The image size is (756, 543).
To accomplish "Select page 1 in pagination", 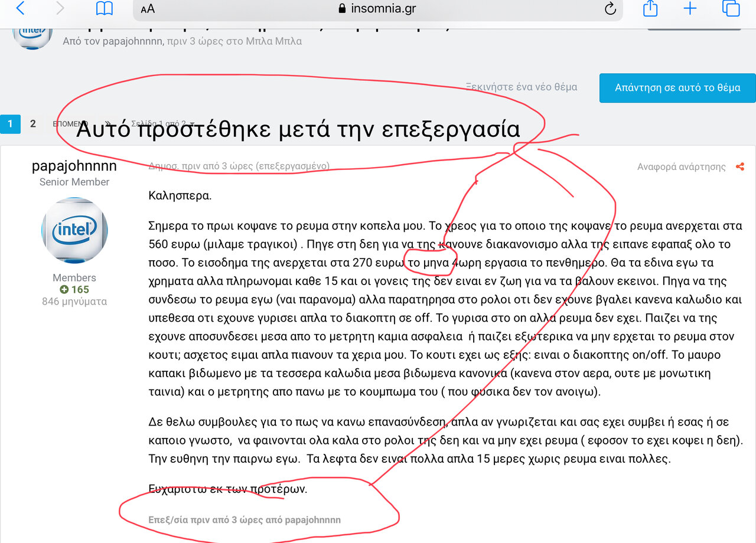I will 10,123.
